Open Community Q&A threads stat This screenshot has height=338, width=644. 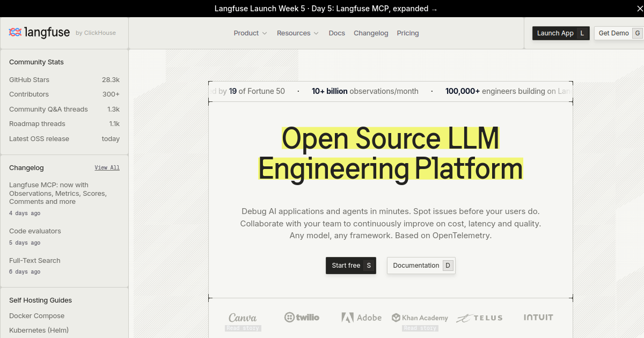coord(64,109)
